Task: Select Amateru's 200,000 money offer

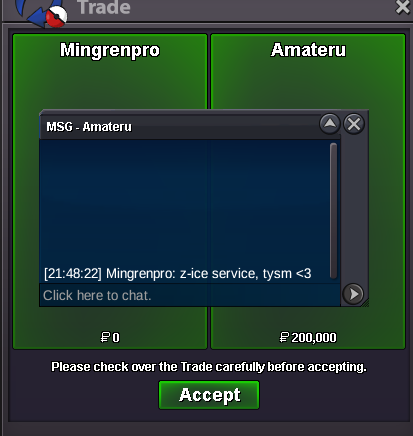Action: (x=314, y=338)
